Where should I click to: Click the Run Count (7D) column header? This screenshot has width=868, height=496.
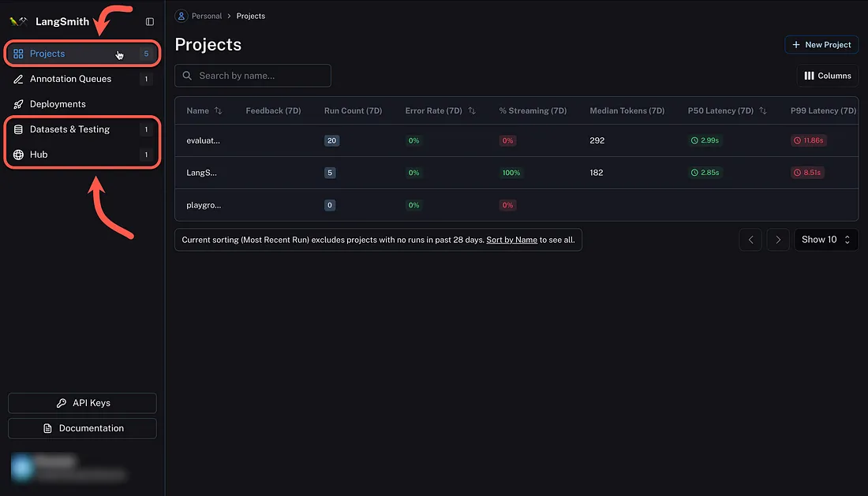point(354,110)
